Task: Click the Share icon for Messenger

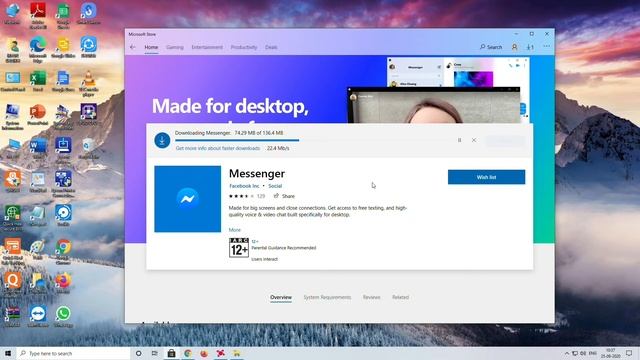Action: pos(276,196)
